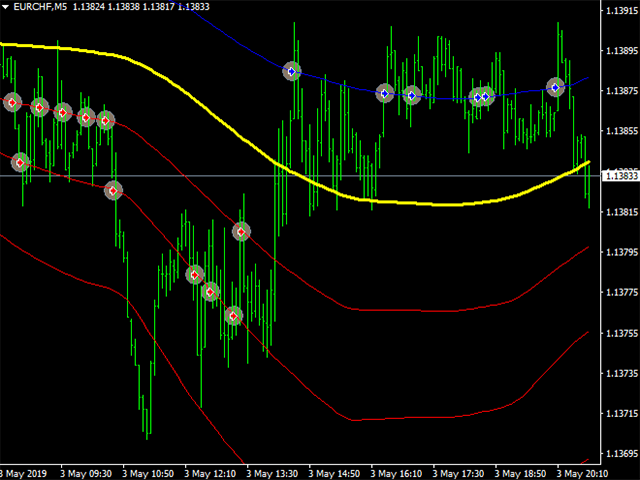
Task: Click the blue signal marker atop the tall 13:30 candle
Action: [x=292, y=71]
